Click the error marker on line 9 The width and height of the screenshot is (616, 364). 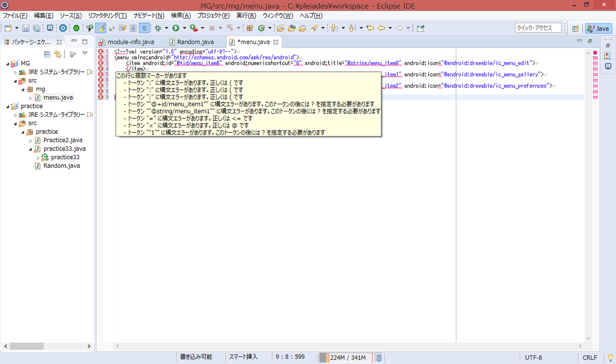coord(100,97)
